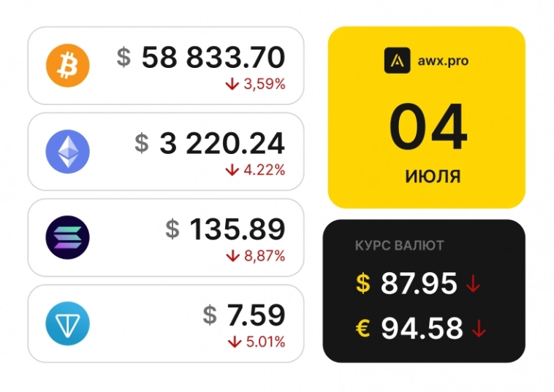Select the Ethereum price 3 220.24
This screenshot has height=392, width=554.
click(221, 144)
